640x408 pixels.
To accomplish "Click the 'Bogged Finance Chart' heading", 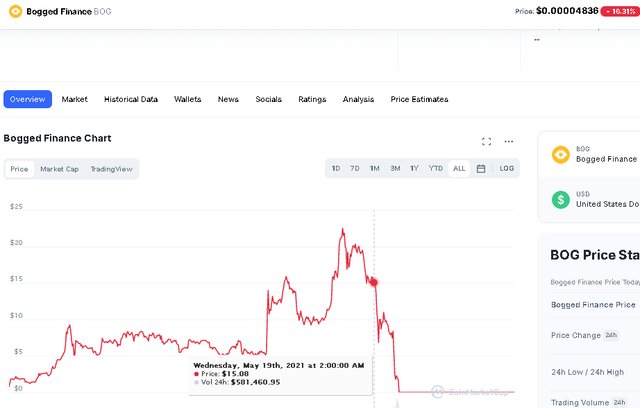I will [x=57, y=138].
